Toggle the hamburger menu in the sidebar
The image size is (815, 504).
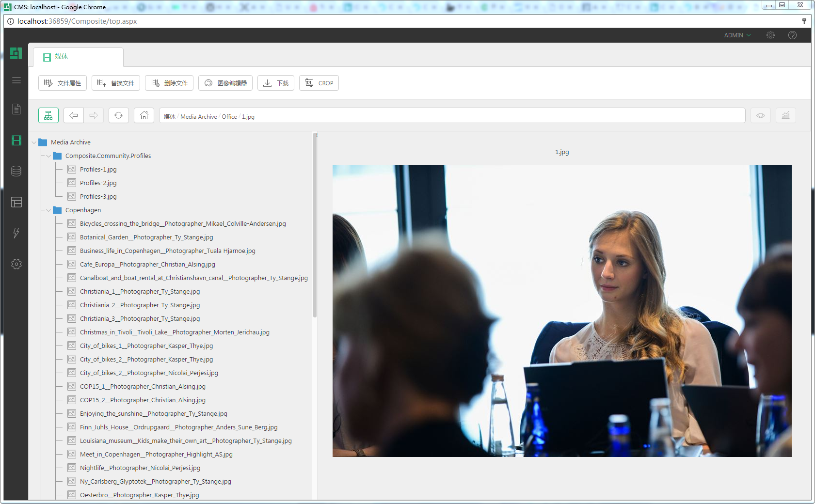pos(16,80)
